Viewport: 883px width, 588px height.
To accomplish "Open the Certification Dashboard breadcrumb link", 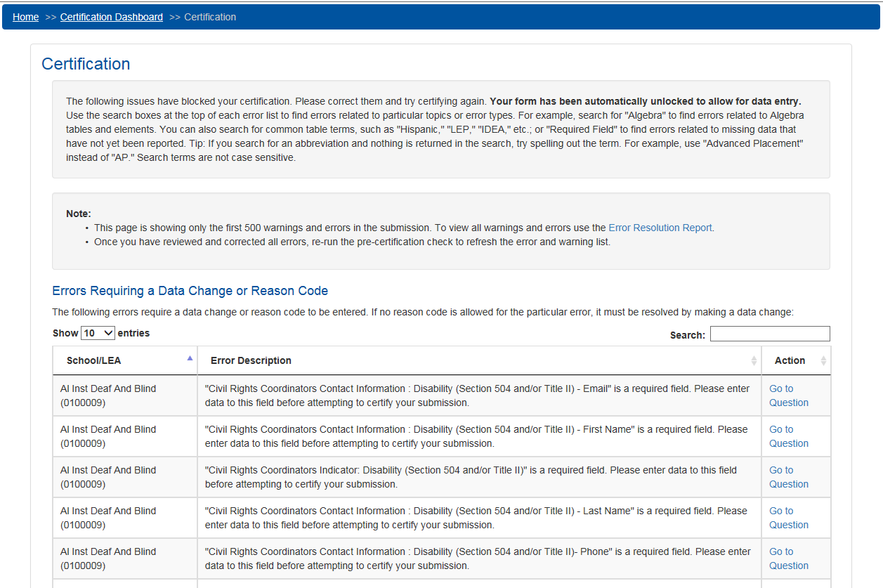I will pos(112,17).
